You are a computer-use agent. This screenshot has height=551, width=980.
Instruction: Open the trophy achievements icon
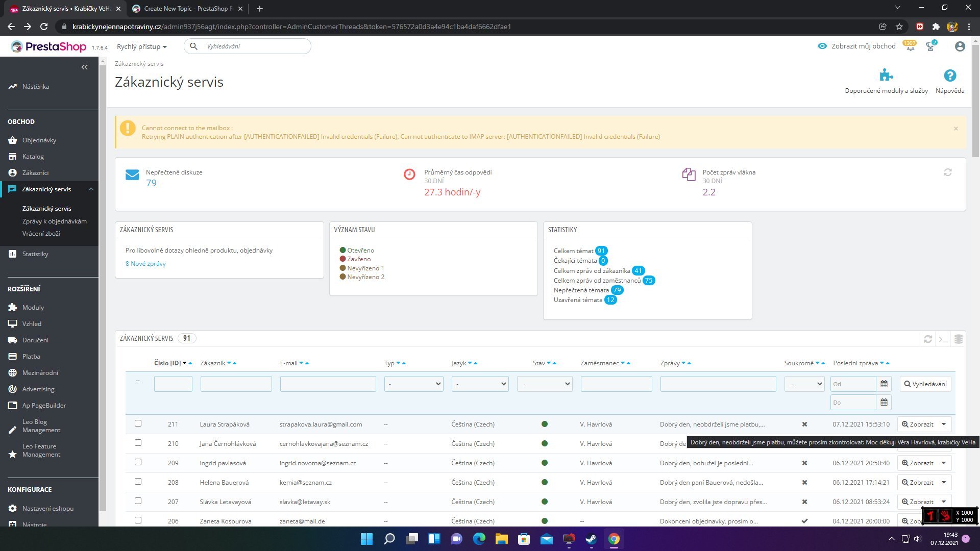pos(930,46)
